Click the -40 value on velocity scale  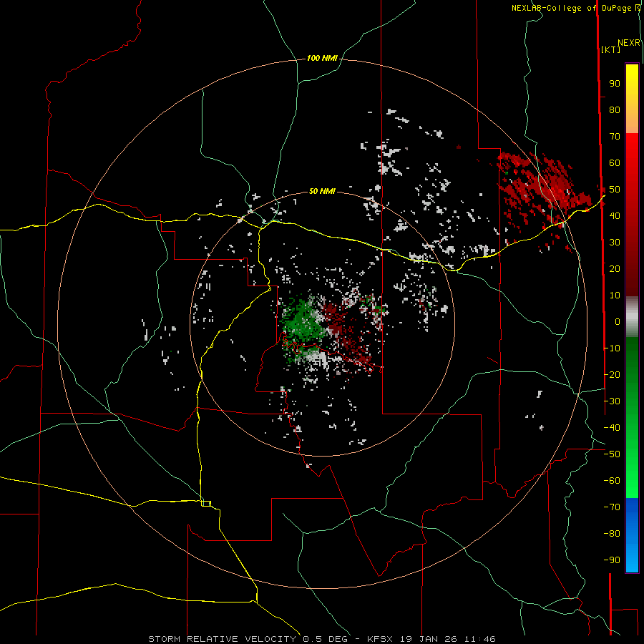point(612,428)
